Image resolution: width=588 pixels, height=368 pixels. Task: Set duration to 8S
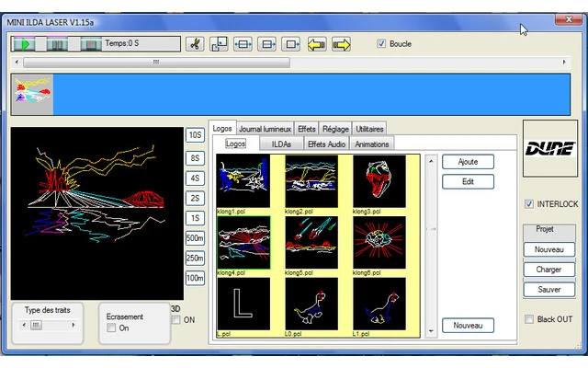coord(195,158)
